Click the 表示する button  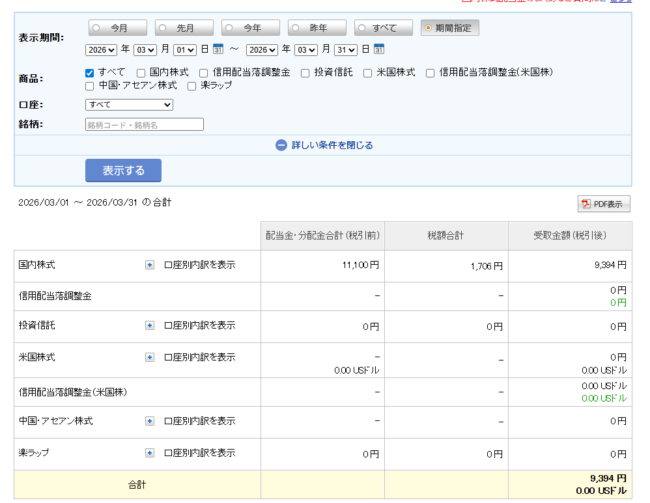tap(123, 171)
